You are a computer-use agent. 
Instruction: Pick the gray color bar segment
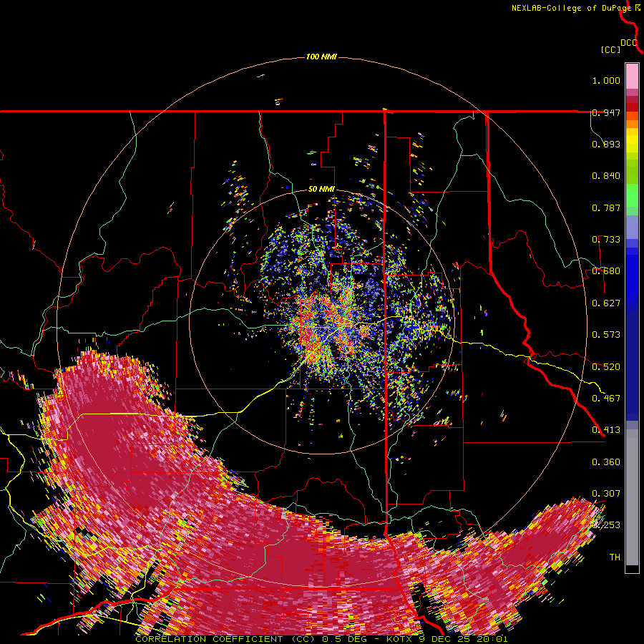pos(632,497)
